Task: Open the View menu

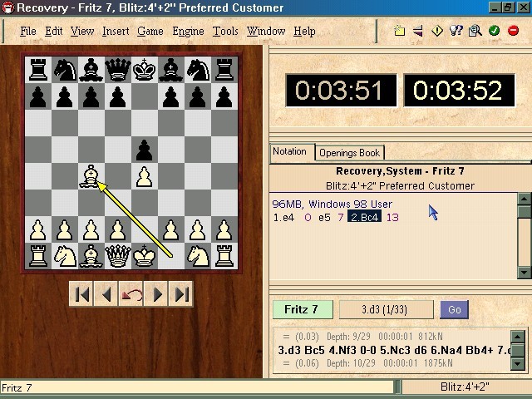Action: (x=82, y=32)
